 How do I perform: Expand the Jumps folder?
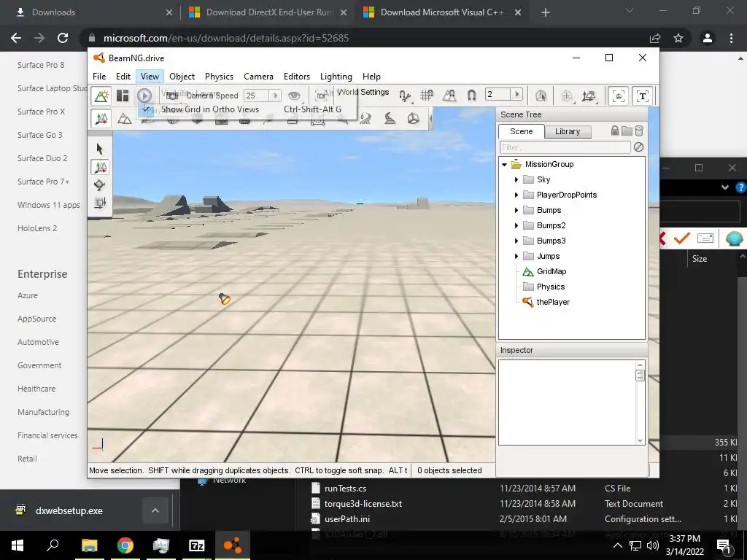point(516,256)
